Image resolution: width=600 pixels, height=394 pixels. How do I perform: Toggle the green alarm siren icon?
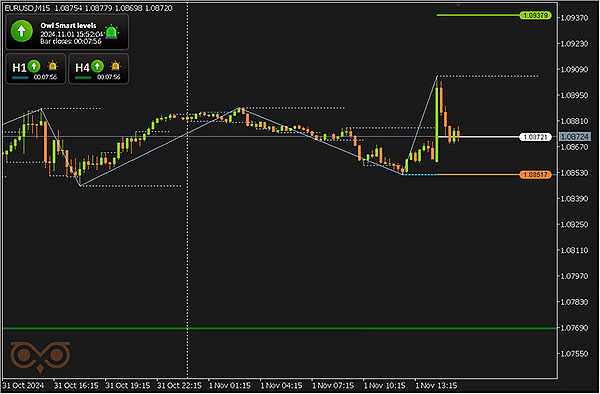(x=111, y=32)
